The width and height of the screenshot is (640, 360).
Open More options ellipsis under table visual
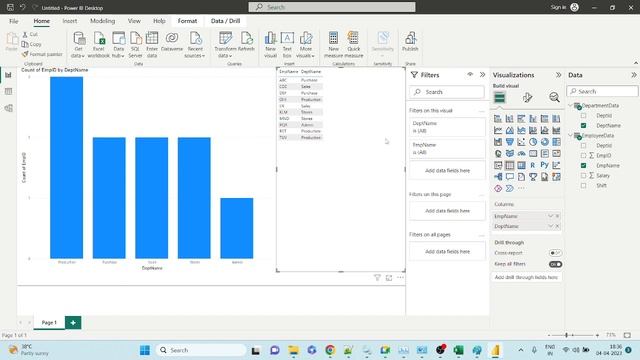point(400,278)
